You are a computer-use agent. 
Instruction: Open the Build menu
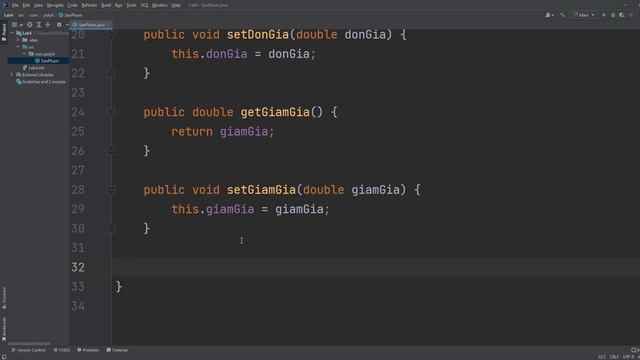click(x=106, y=5)
